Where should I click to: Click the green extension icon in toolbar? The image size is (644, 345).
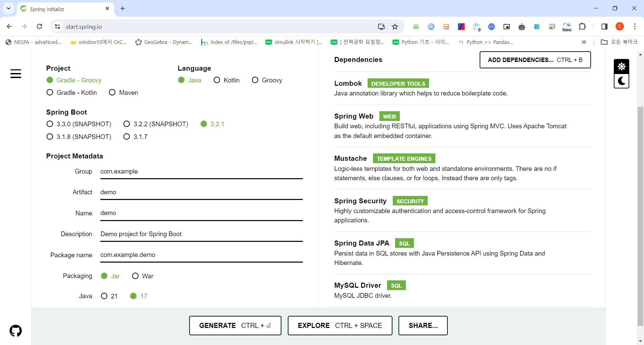pyautogui.click(x=416, y=27)
